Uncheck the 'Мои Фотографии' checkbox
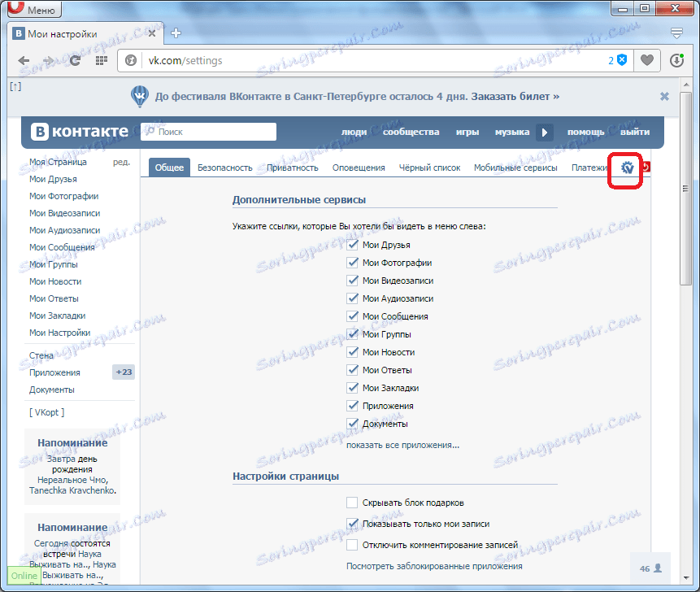The height and width of the screenshot is (592, 700). (352, 263)
